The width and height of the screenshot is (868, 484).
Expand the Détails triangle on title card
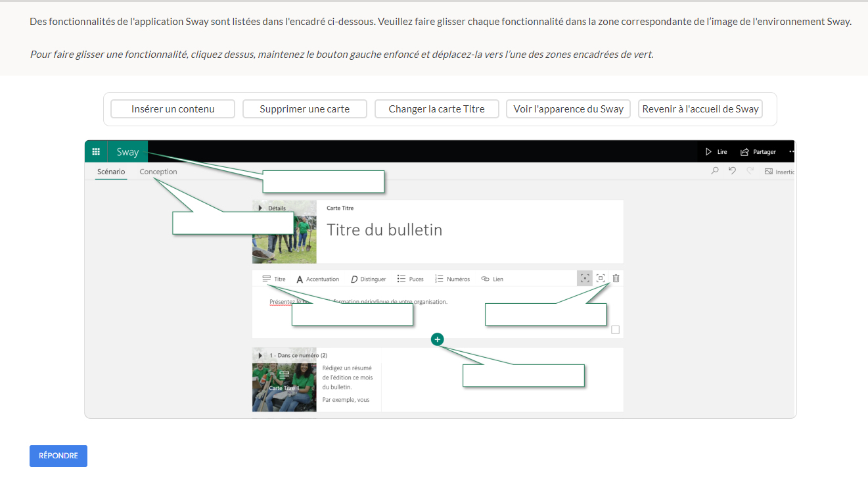tap(260, 208)
